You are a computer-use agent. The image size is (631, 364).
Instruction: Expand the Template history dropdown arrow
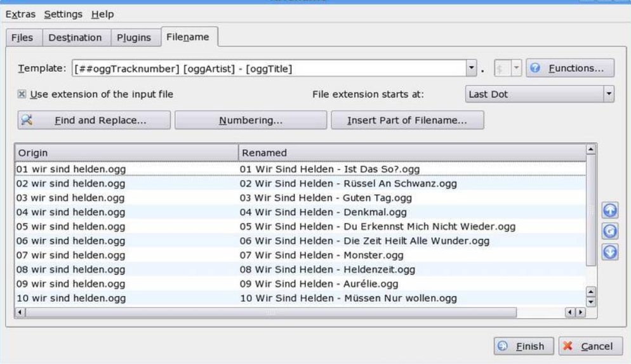tap(471, 68)
